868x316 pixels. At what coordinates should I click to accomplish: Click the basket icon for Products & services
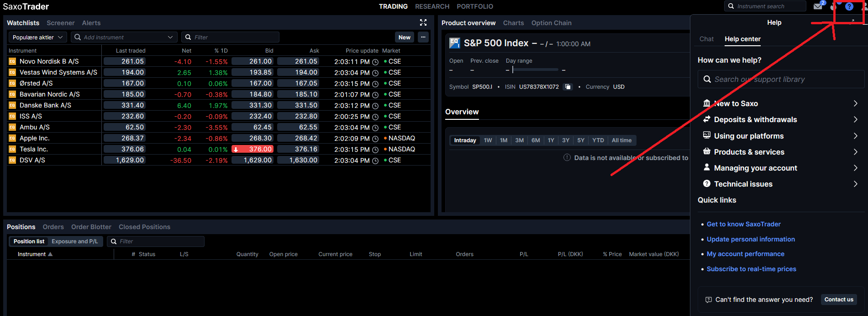coord(707,151)
